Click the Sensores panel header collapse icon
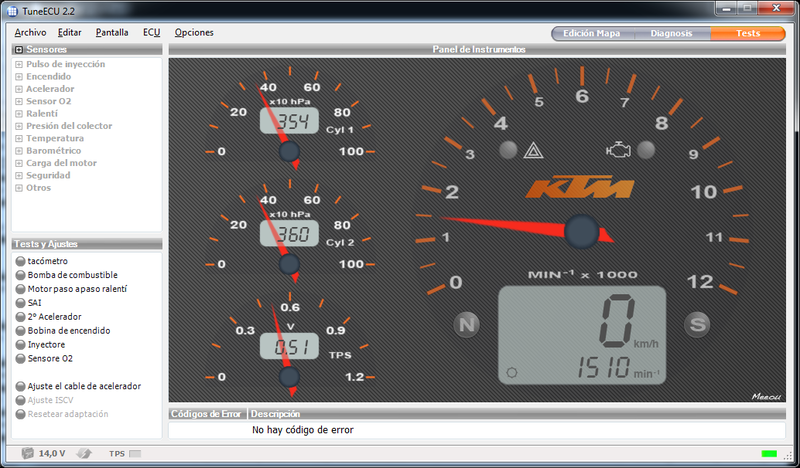Screen dimensions: 800x468 coord(19,50)
